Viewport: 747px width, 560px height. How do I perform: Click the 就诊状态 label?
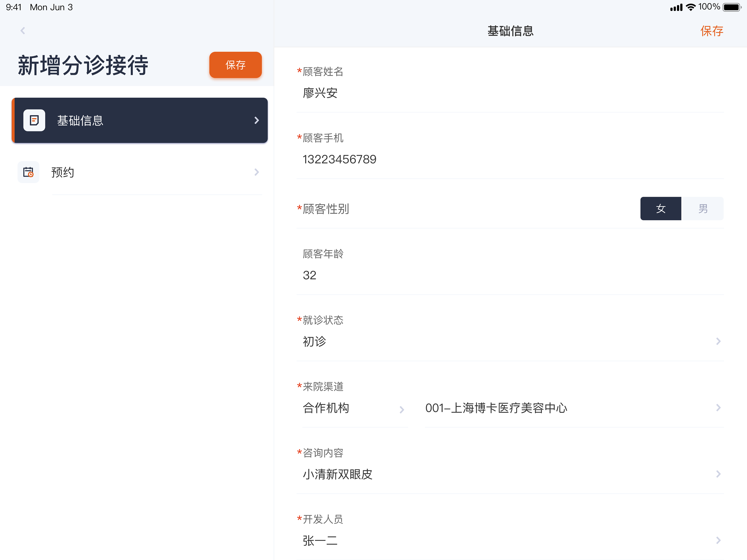(x=323, y=320)
